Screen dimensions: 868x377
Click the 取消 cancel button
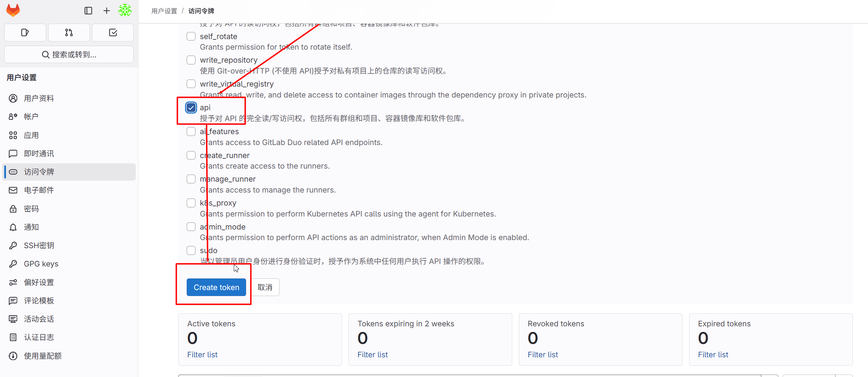(x=265, y=287)
